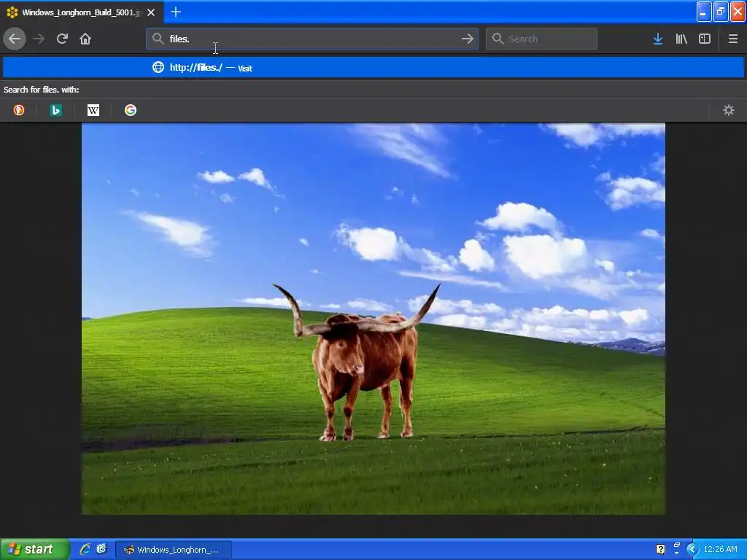Click the magnifier icon in address bar

pos(158,39)
